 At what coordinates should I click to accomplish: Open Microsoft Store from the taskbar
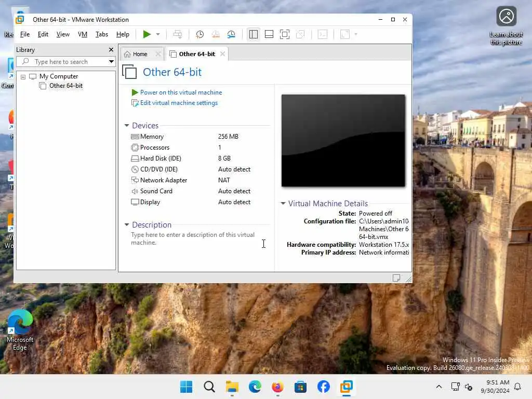click(x=300, y=387)
